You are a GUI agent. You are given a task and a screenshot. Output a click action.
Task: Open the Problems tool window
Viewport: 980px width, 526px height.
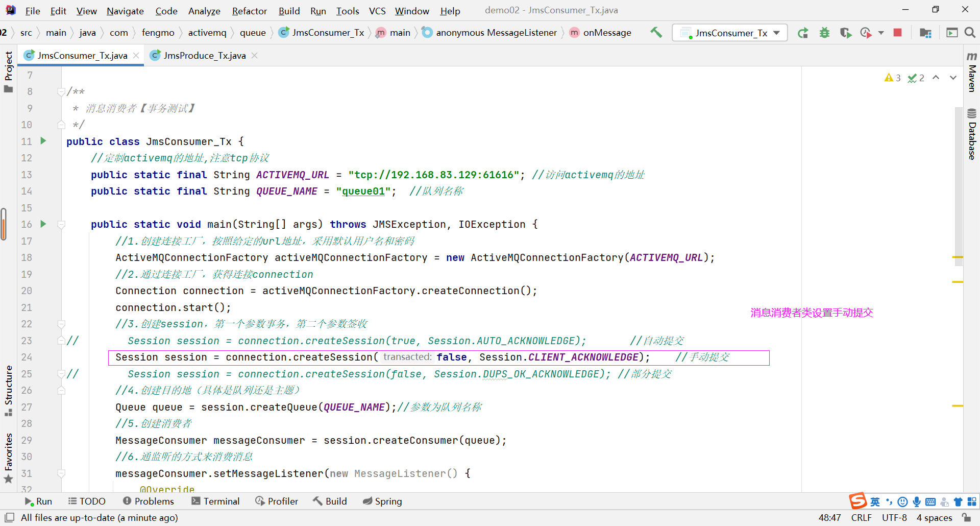pos(149,501)
